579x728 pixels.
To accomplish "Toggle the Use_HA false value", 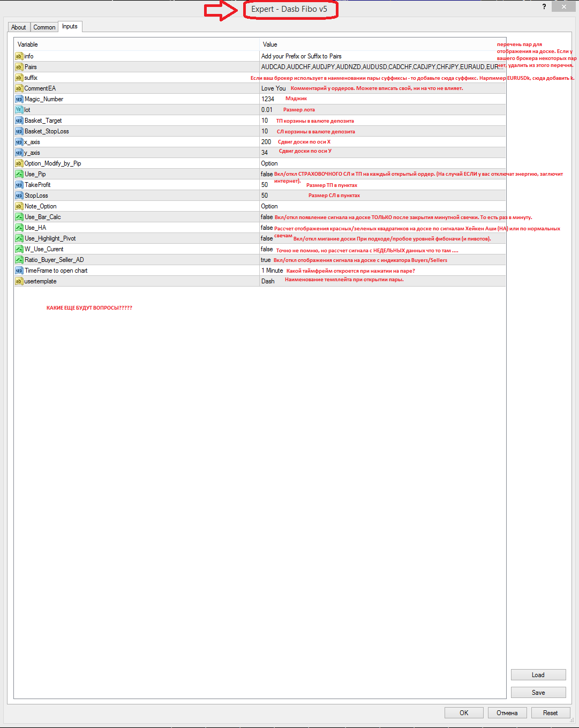I will click(x=267, y=228).
